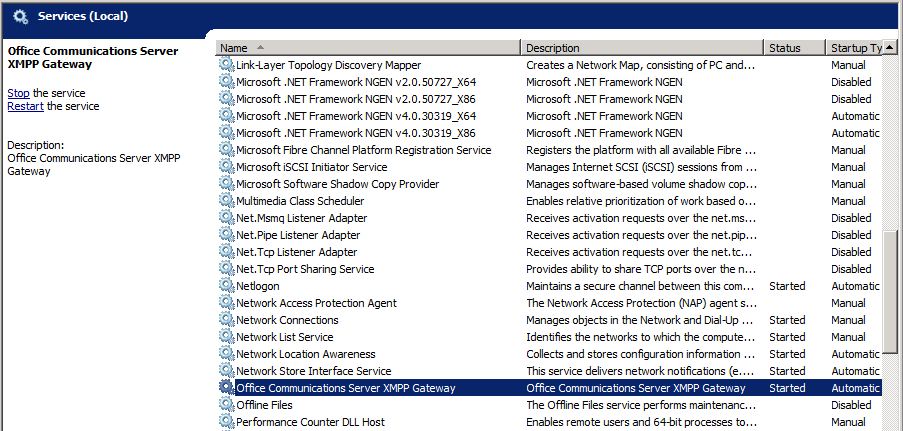Click Network Store Interface Service Started status

[787, 371]
